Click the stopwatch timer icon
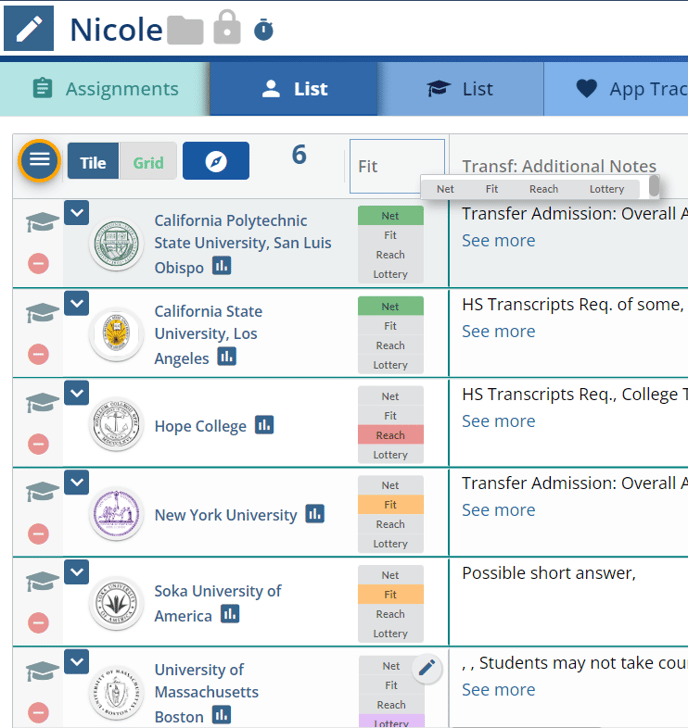Image resolution: width=688 pixels, height=728 pixels. coord(264,30)
